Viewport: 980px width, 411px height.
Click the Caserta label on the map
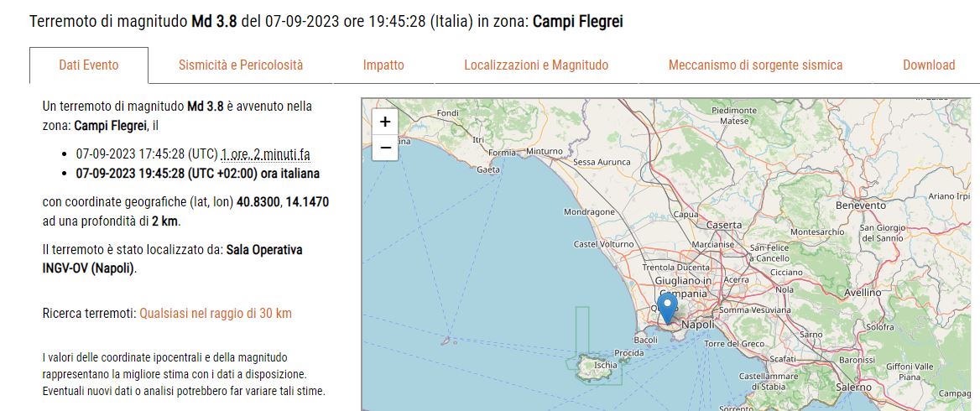(x=724, y=225)
